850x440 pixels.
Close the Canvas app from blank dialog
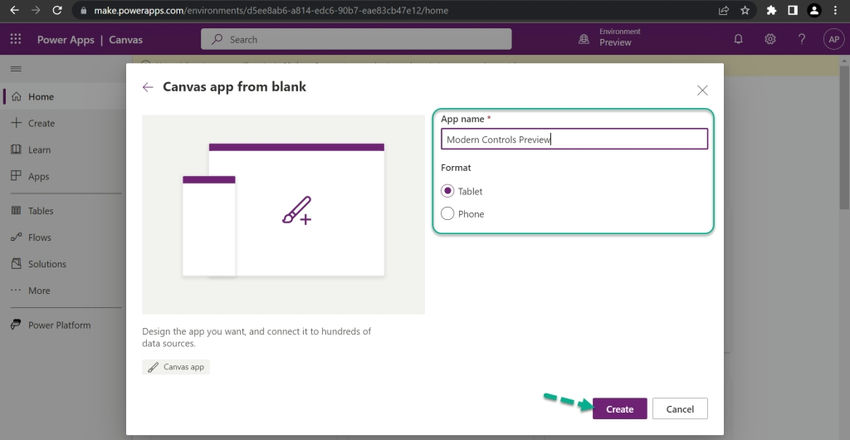[702, 90]
